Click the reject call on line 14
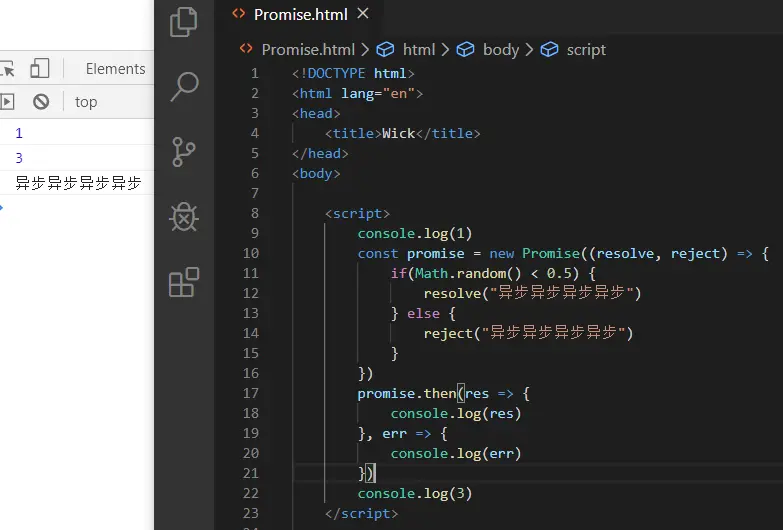This screenshot has height=530, width=783. tap(528, 333)
